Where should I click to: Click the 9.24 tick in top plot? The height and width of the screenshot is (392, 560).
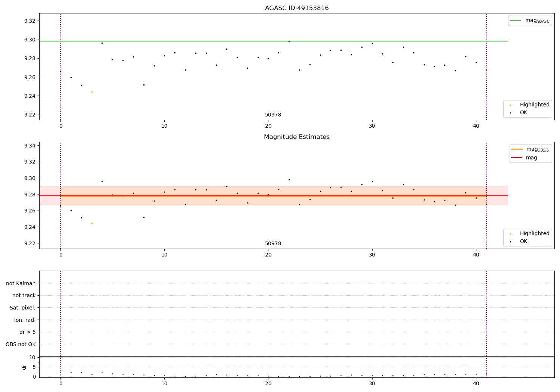pyautogui.click(x=29, y=96)
